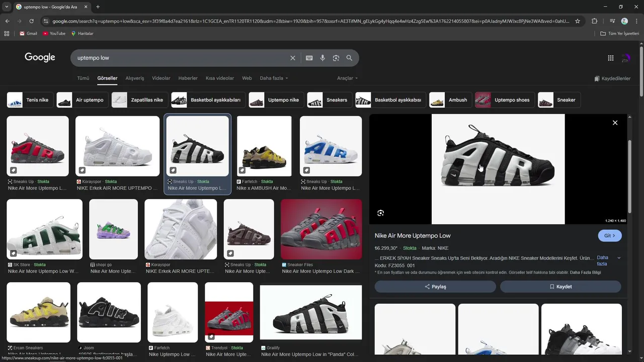Open the on-screen keyboard icon in search
Viewport: 644px width, 362px height.
(x=309, y=58)
